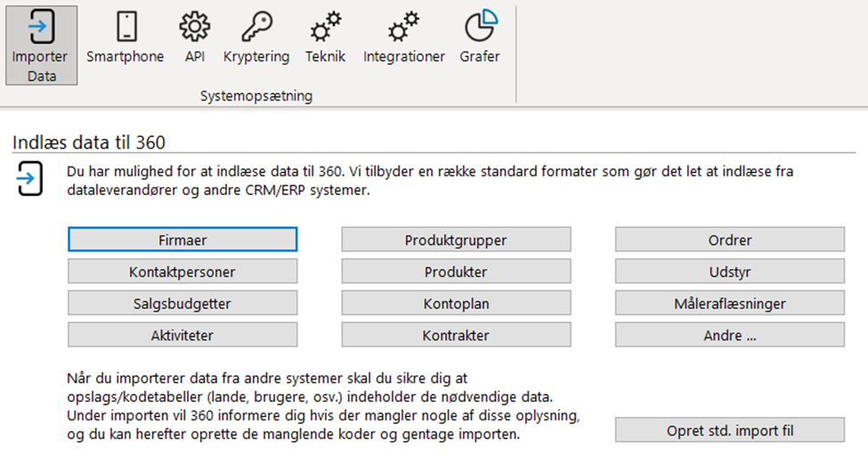Viewport: 868px width, 474px height.
Task: Open Kryptering key icon
Action: click(257, 26)
